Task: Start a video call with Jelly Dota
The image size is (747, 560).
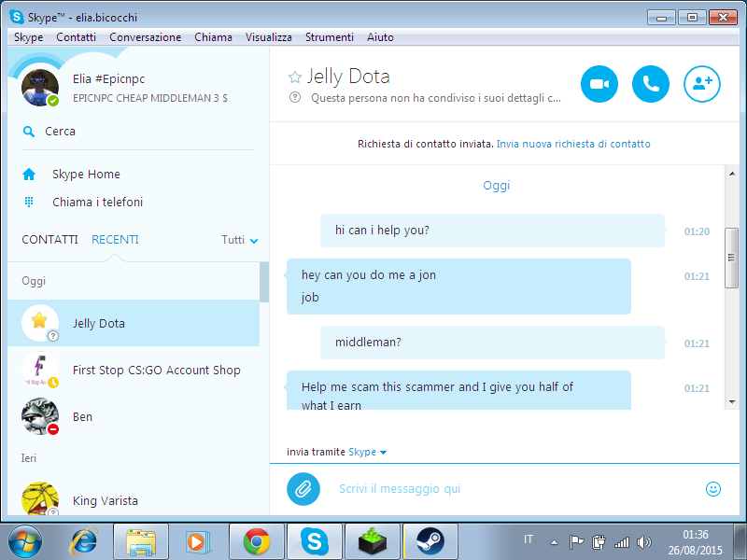Action: pos(599,84)
